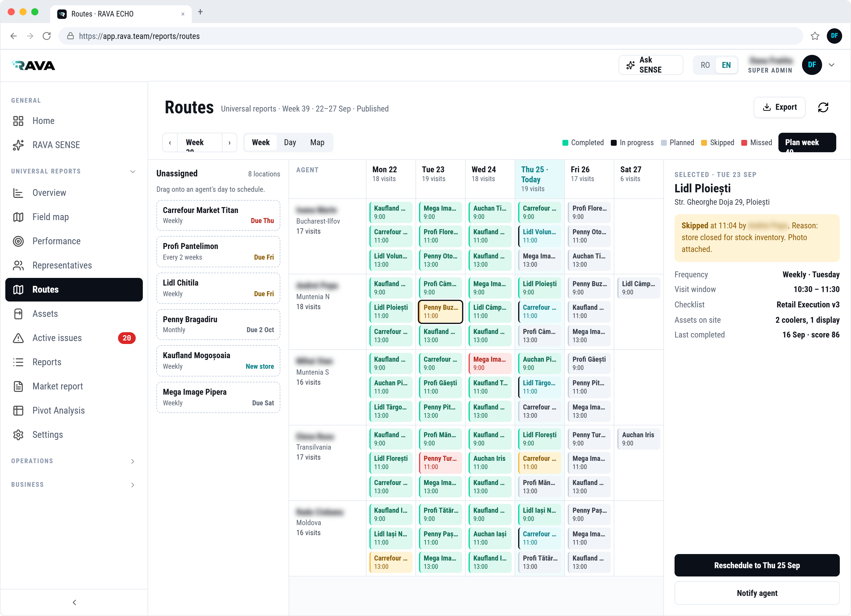This screenshot has width=851, height=616.
Task: Go to the next week
Action: click(229, 142)
